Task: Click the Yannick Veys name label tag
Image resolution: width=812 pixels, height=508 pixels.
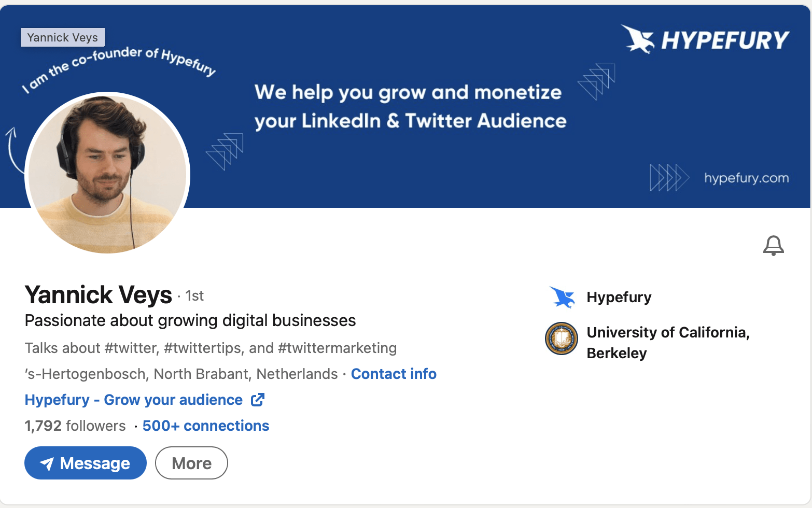Action: (62, 37)
